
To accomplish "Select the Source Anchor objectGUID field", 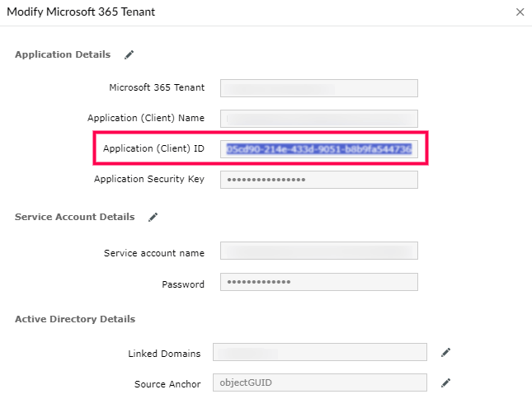I will point(319,382).
